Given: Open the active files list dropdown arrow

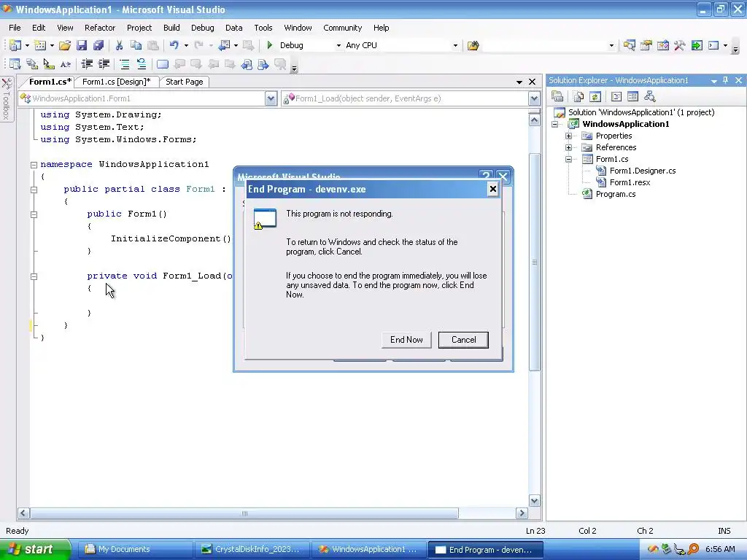Looking at the screenshot, I should pos(519,82).
